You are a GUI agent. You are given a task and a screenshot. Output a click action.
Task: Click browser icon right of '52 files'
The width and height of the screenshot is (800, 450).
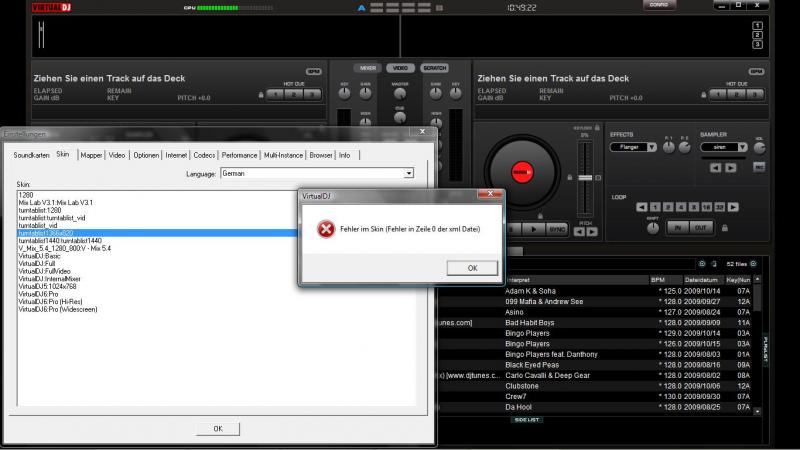(x=753, y=264)
